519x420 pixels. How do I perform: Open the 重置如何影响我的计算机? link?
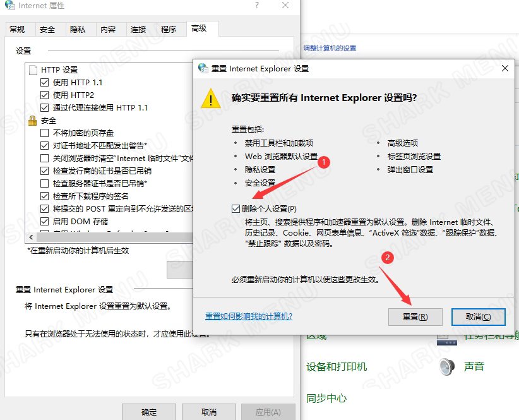coord(249,316)
